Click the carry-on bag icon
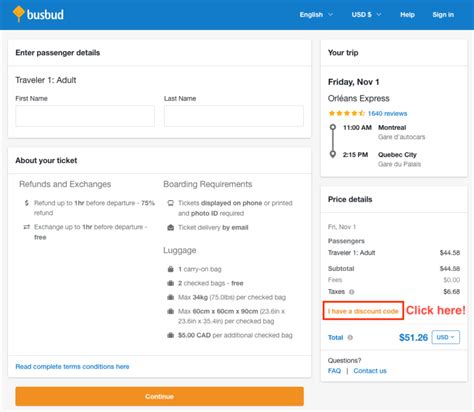474x412 pixels. click(171, 269)
